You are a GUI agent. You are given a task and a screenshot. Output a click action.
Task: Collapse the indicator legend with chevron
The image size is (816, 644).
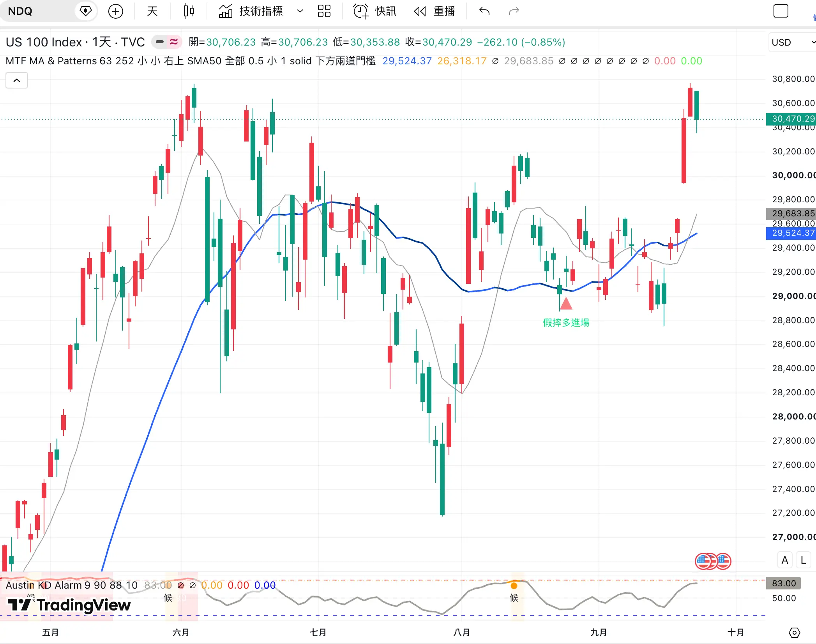17,80
